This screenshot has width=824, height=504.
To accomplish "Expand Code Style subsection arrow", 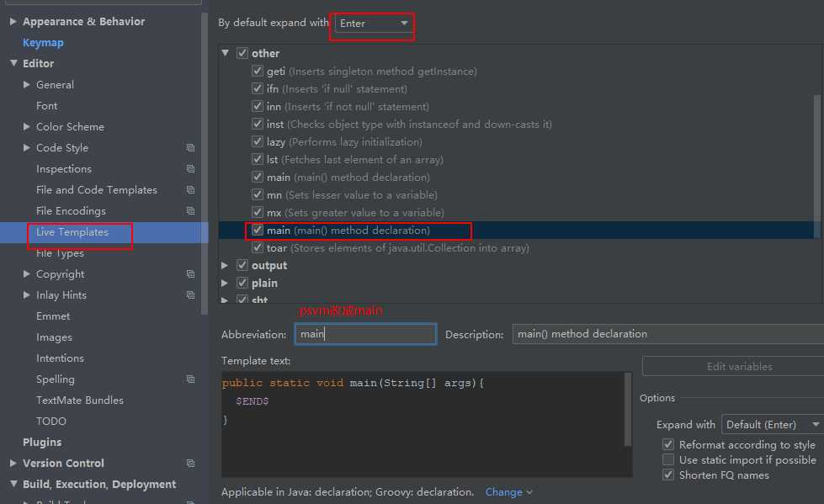I will click(27, 148).
